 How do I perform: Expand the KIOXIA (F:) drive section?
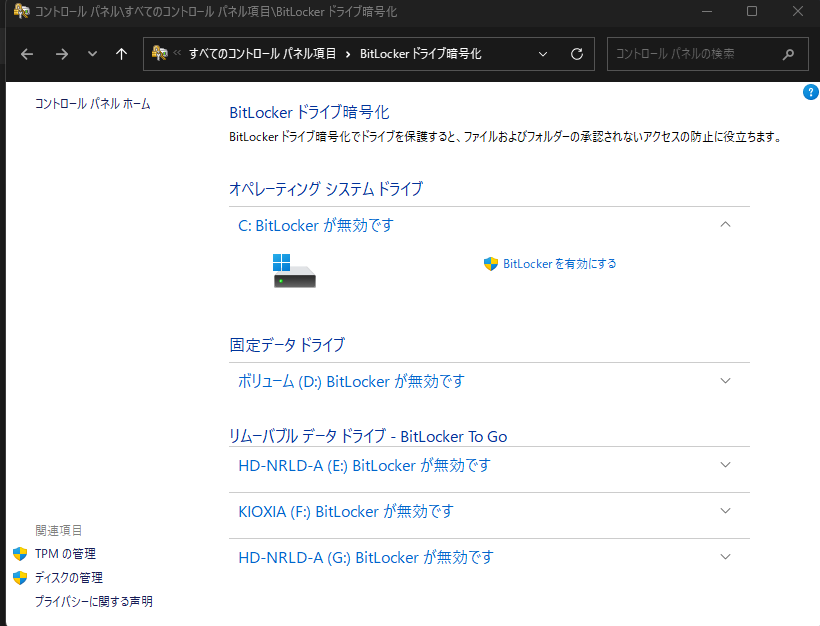[726, 511]
